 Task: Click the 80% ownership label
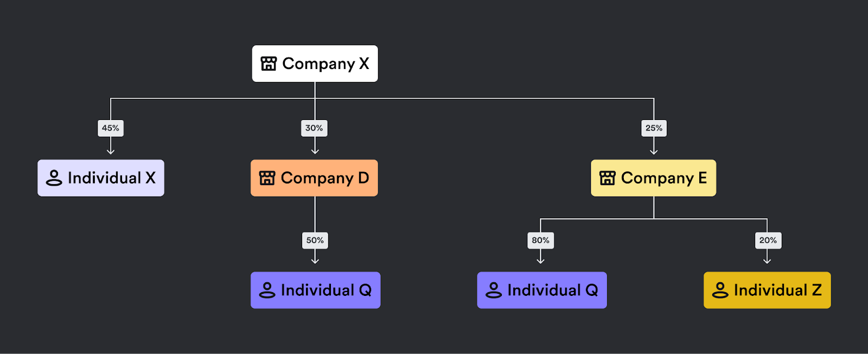click(x=540, y=241)
